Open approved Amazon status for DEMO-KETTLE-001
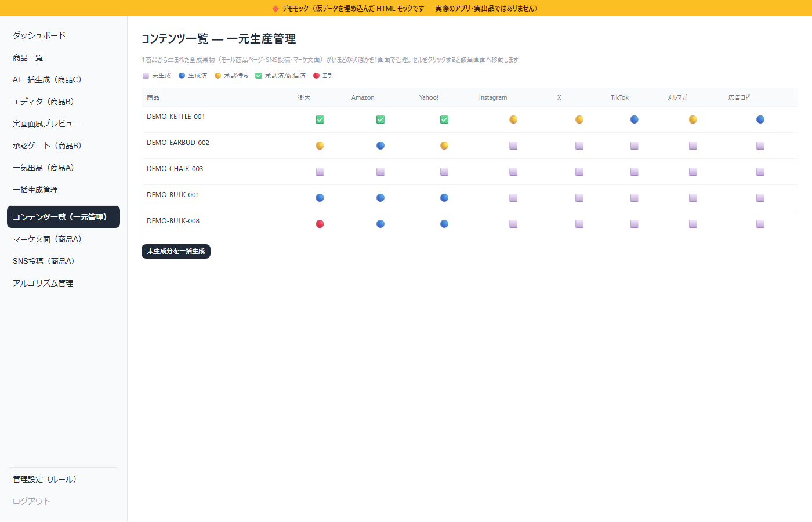812x522 pixels. point(380,119)
